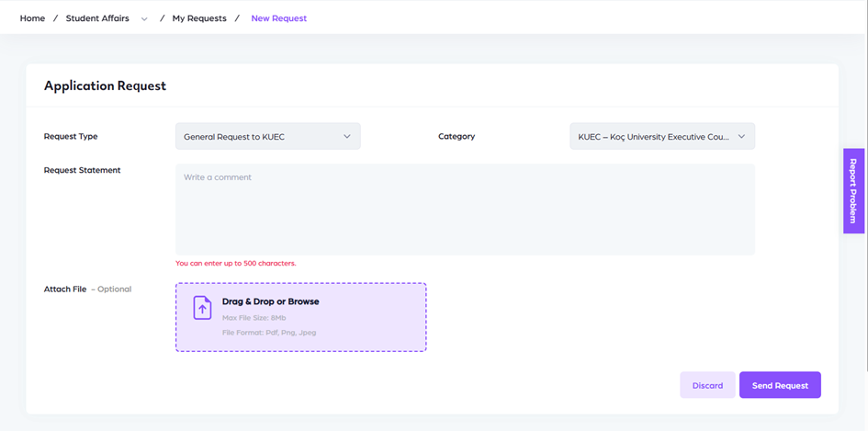Viewport: 868px width, 431px height.
Task: Click the file upload arrow icon
Action: (x=202, y=308)
